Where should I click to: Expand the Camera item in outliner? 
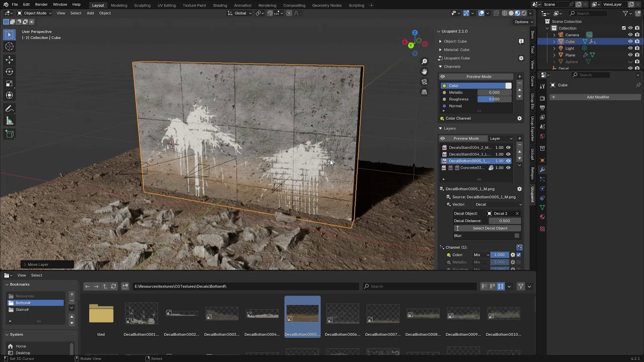click(x=554, y=35)
